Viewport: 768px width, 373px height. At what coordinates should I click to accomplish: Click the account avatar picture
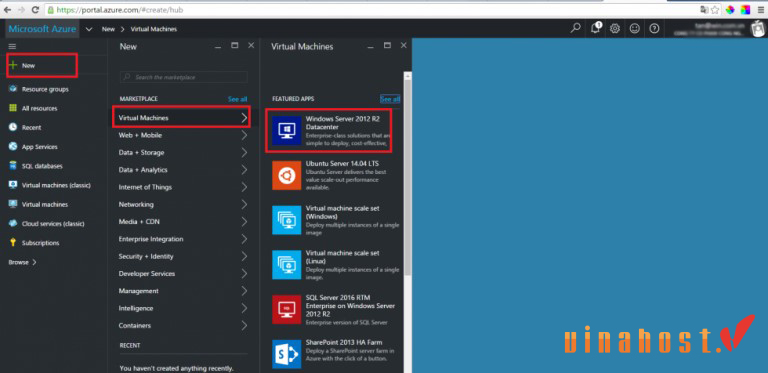click(758, 29)
